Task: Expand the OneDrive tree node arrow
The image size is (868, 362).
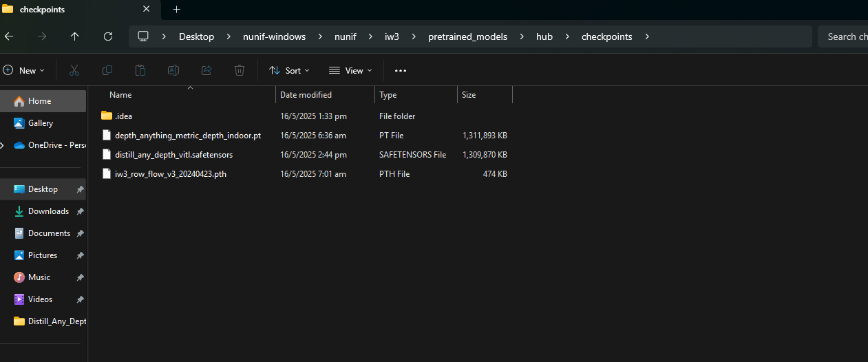Action: tap(2, 145)
